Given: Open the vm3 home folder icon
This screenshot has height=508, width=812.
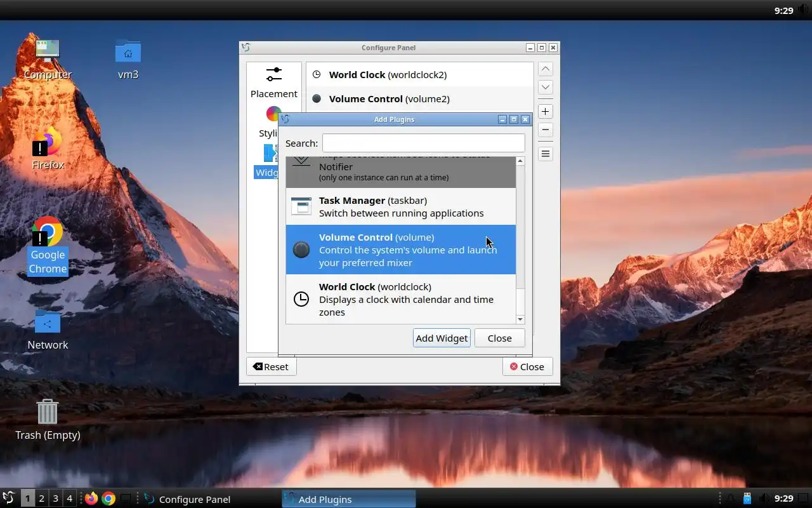Looking at the screenshot, I should click(x=128, y=59).
